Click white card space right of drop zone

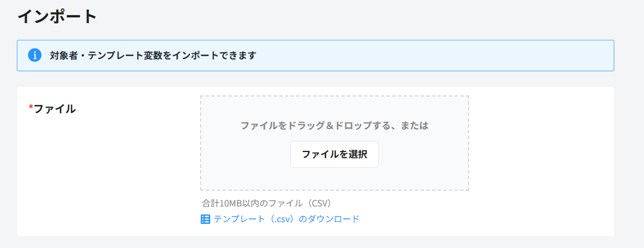pos(538,146)
